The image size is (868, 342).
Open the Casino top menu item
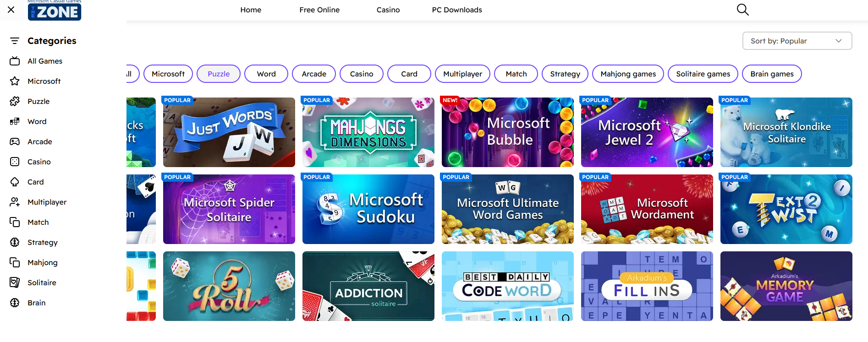point(388,10)
